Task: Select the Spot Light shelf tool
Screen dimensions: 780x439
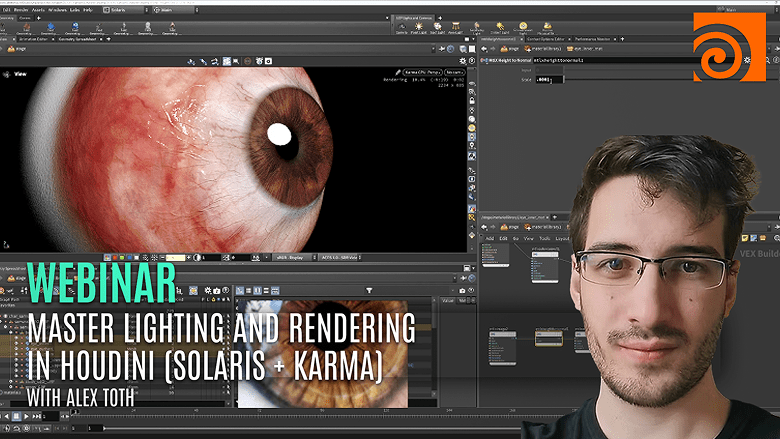Action: pos(437,28)
